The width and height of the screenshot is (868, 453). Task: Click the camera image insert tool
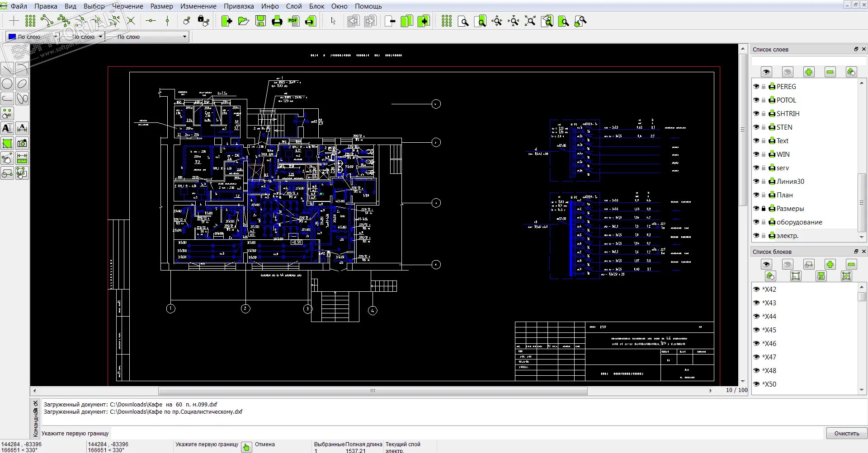pos(22,143)
